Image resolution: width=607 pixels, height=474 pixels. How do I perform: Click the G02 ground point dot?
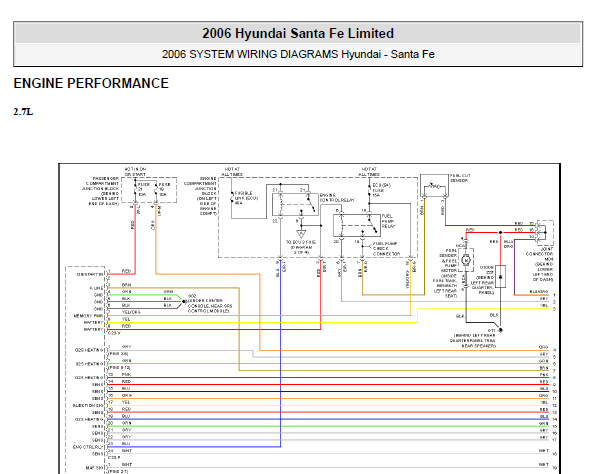[x=184, y=301]
